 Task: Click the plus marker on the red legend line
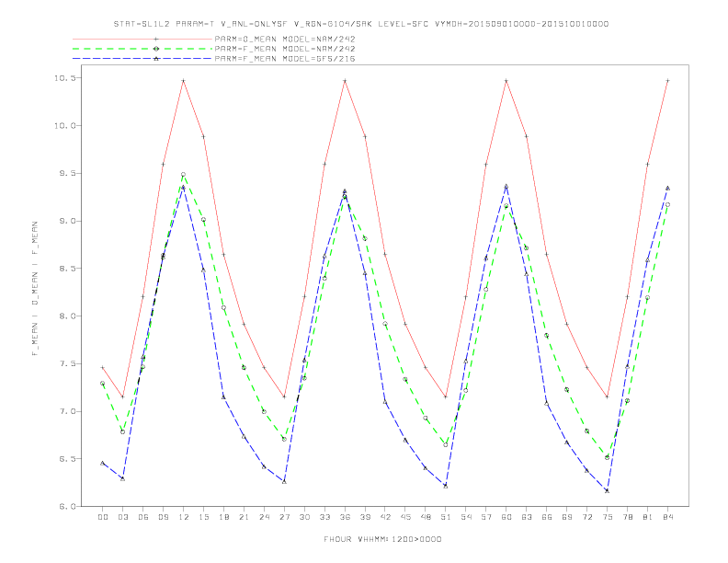(x=156, y=39)
